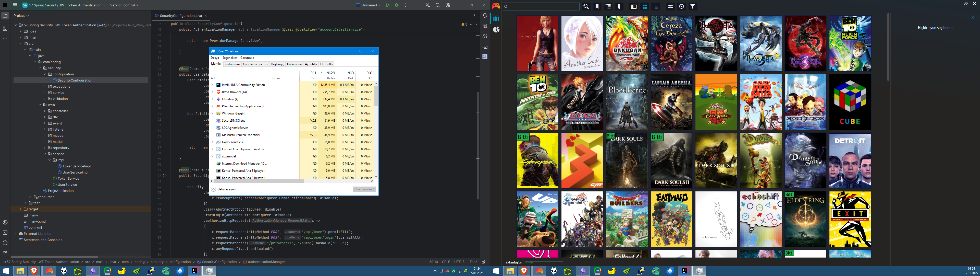Open IntelliJ settings gear icon

pos(448,5)
